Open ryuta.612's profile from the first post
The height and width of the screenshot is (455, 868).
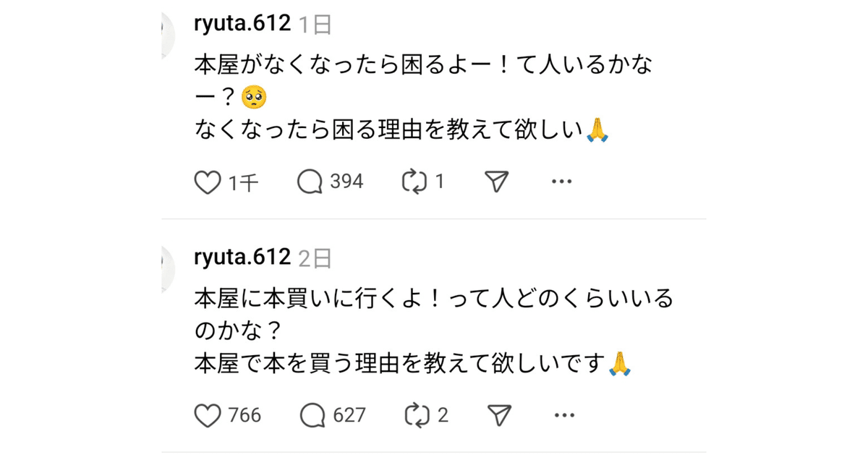pyautogui.click(x=240, y=22)
